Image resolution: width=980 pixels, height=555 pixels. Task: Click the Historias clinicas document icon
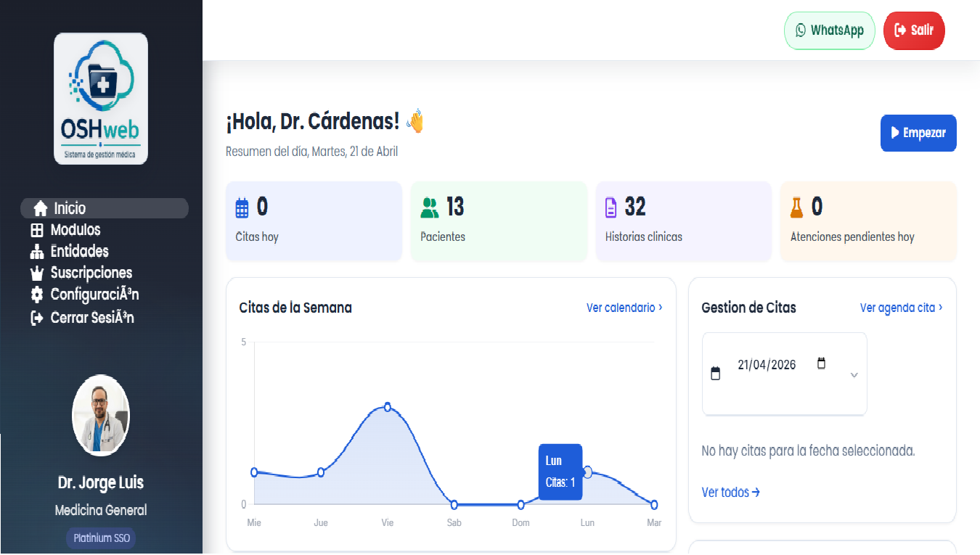point(611,208)
